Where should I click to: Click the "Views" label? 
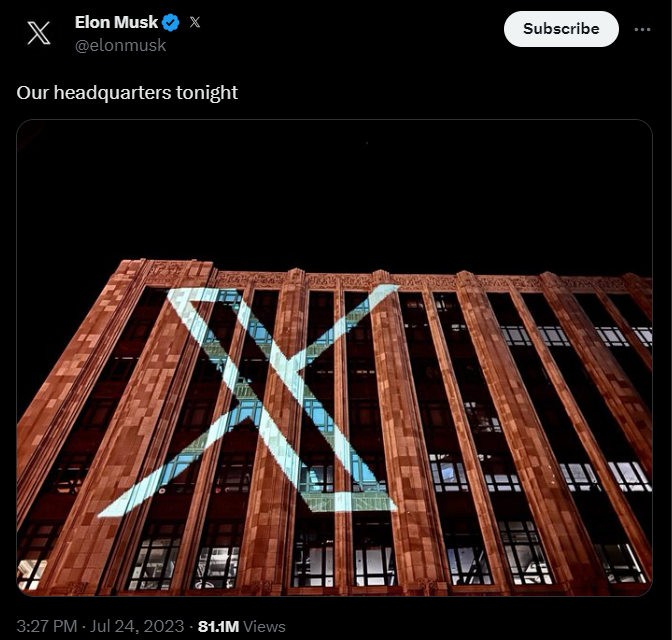[264, 626]
